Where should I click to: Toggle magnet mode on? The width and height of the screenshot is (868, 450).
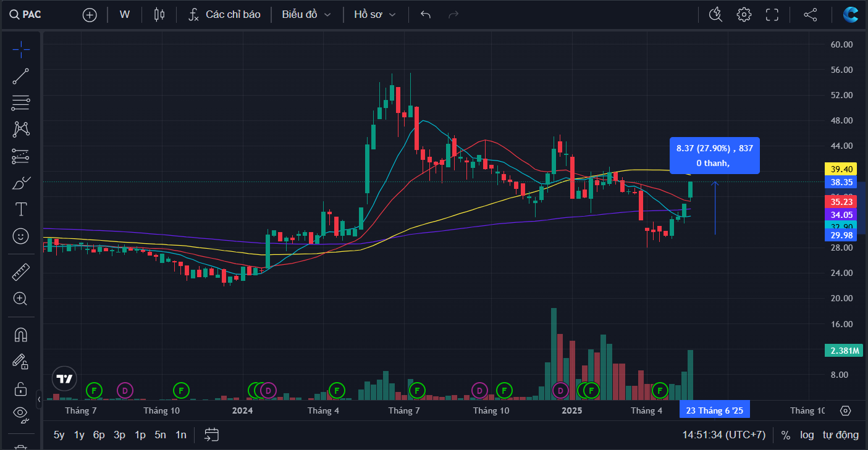point(20,335)
